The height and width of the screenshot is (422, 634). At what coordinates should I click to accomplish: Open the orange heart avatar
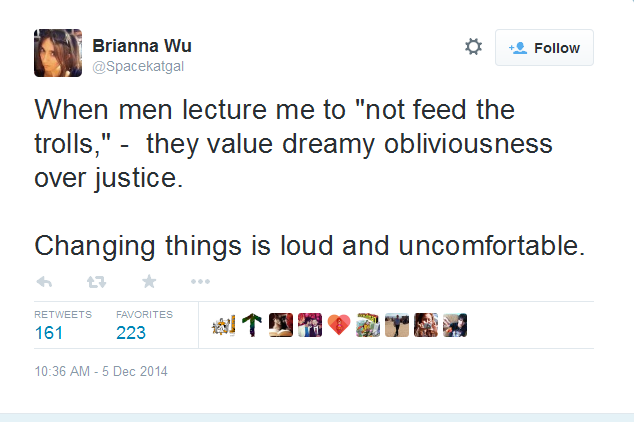pos(339,325)
